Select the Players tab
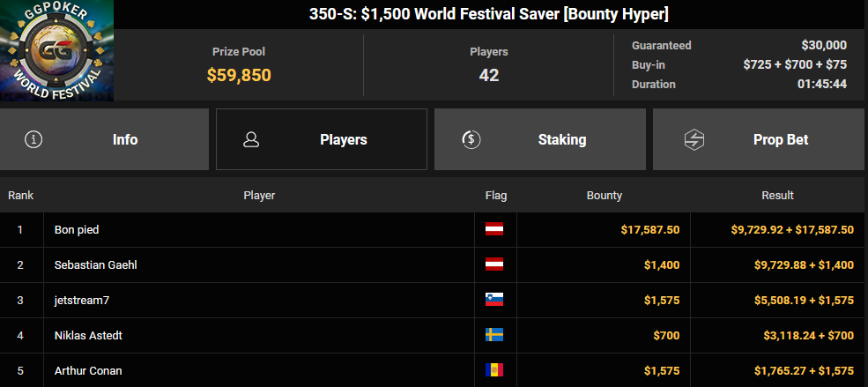Screen dimensions: 868x387 click(x=322, y=139)
